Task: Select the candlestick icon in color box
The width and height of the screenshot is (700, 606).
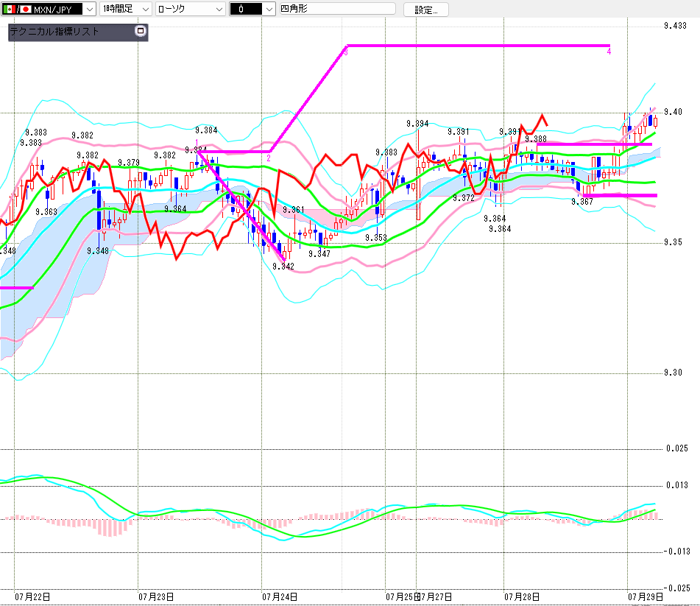Action: click(241, 9)
